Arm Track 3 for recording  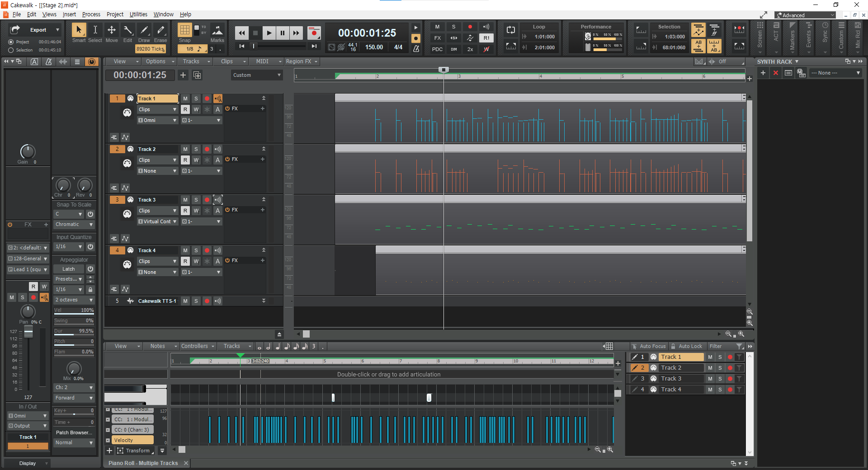[x=207, y=200]
